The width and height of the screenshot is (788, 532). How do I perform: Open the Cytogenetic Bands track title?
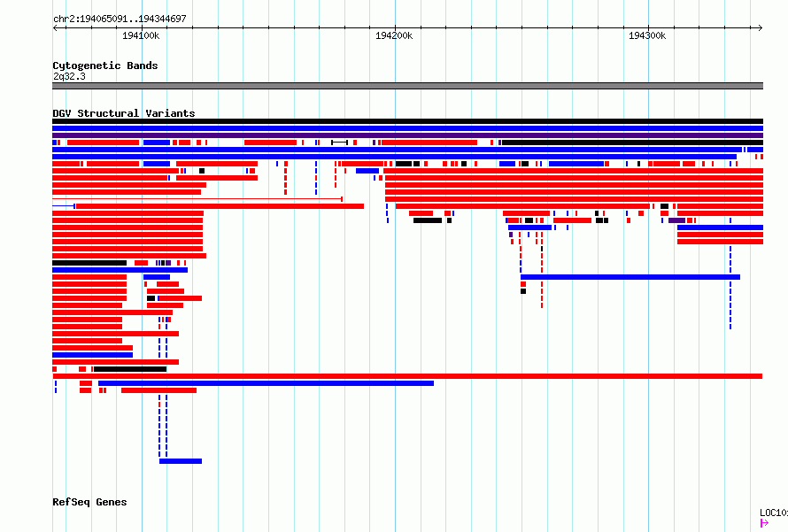point(105,66)
